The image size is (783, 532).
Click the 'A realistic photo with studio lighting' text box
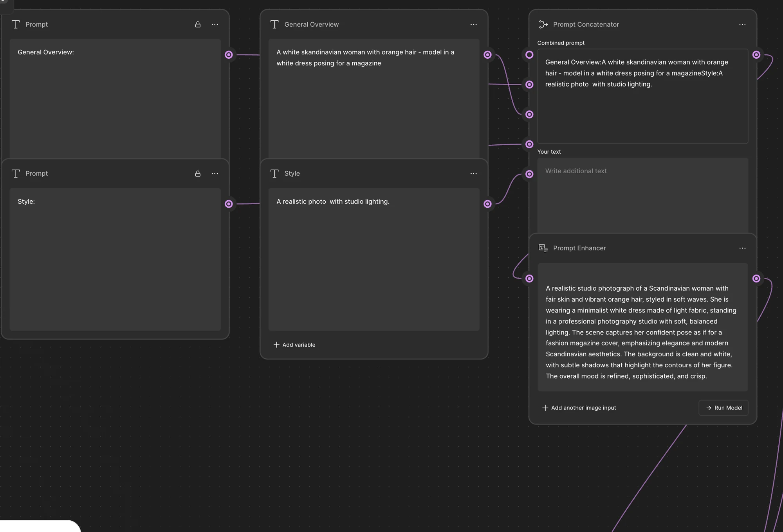(374, 259)
